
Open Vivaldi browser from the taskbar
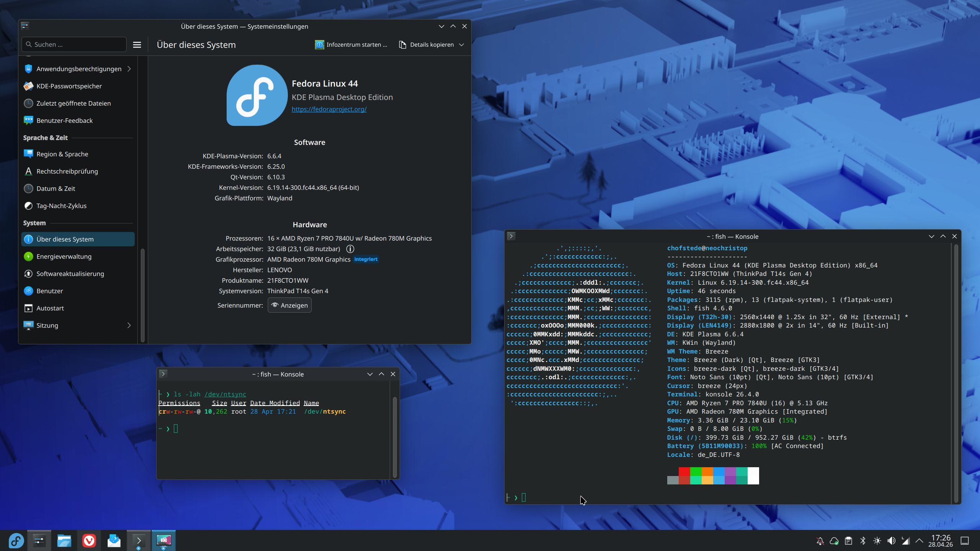coord(89,540)
